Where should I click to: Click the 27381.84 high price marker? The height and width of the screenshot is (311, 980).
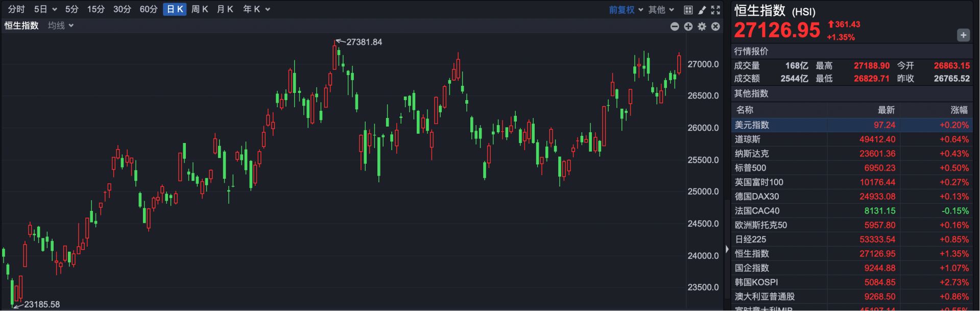364,42
